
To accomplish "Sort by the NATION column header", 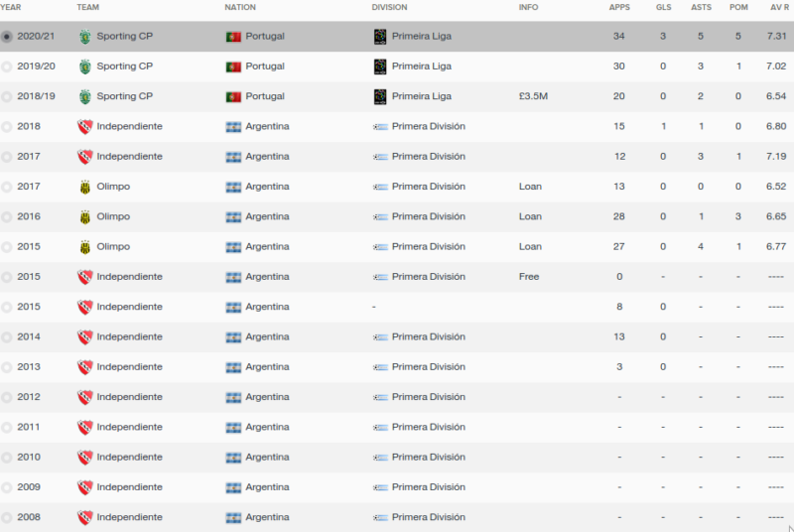I will (240, 7).
